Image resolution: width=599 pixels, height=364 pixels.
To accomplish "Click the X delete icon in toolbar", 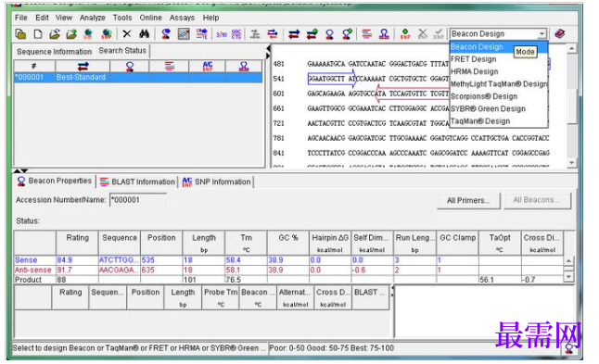I will pyautogui.click(x=127, y=34).
